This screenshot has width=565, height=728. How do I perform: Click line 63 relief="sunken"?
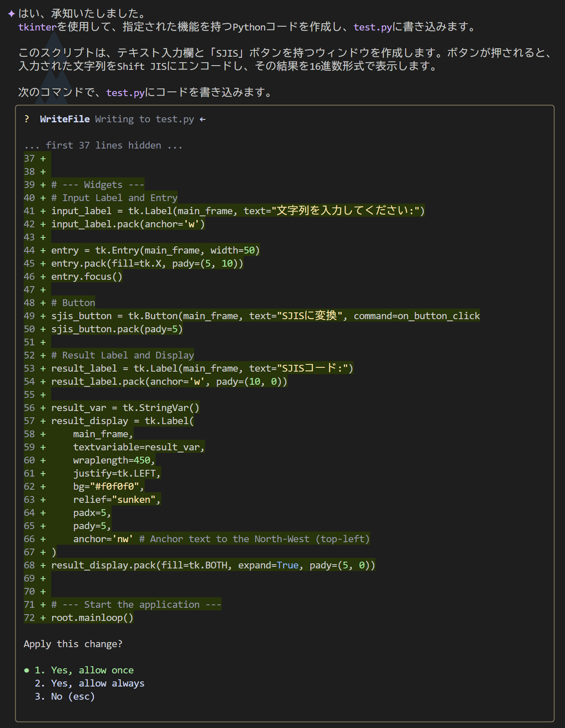[x=117, y=499]
